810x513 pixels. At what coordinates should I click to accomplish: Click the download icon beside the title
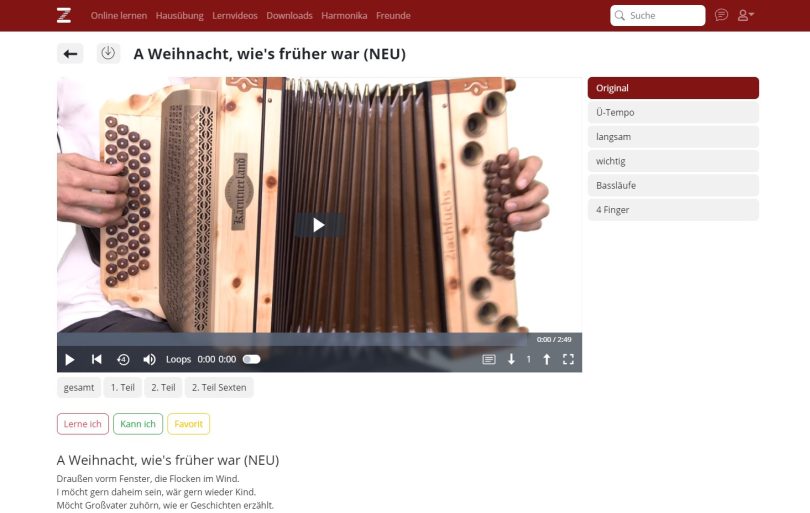click(x=108, y=53)
